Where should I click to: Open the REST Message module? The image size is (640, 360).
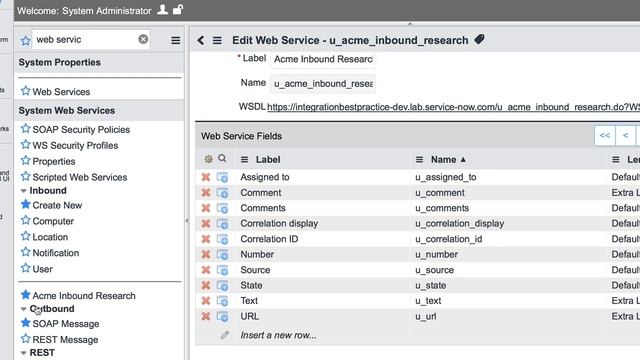pos(65,340)
